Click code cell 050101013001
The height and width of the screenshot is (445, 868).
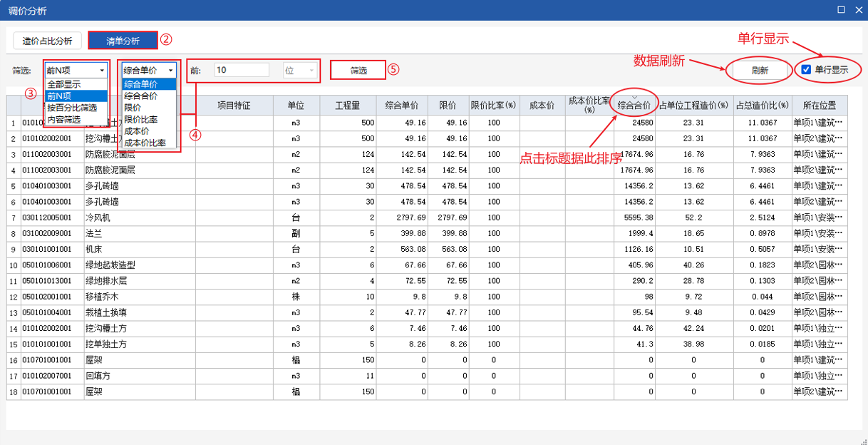[52, 281]
